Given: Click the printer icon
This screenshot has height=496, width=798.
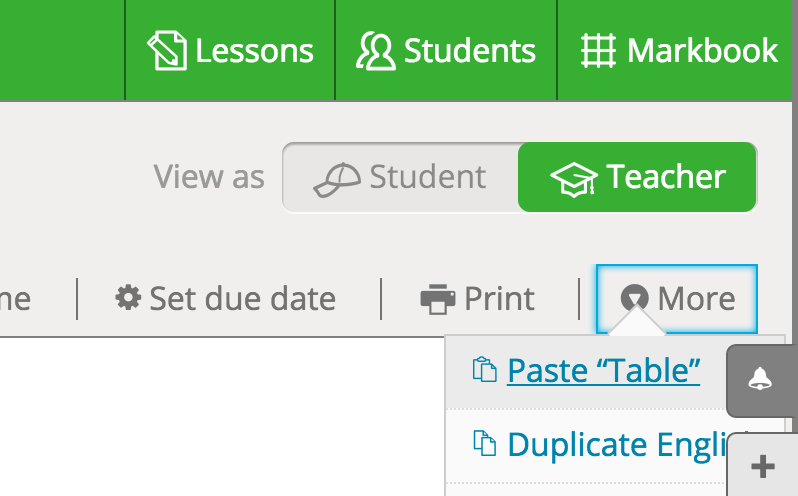Looking at the screenshot, I should pos(438,299).
